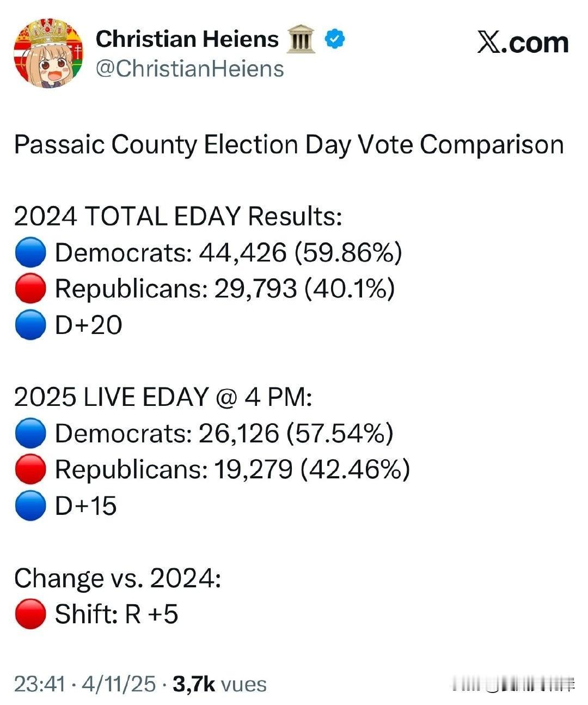This screenshot has width=588, height=705.
Task: Click the blue circle beside Democrats 26,126
Action: coord(30,434)
